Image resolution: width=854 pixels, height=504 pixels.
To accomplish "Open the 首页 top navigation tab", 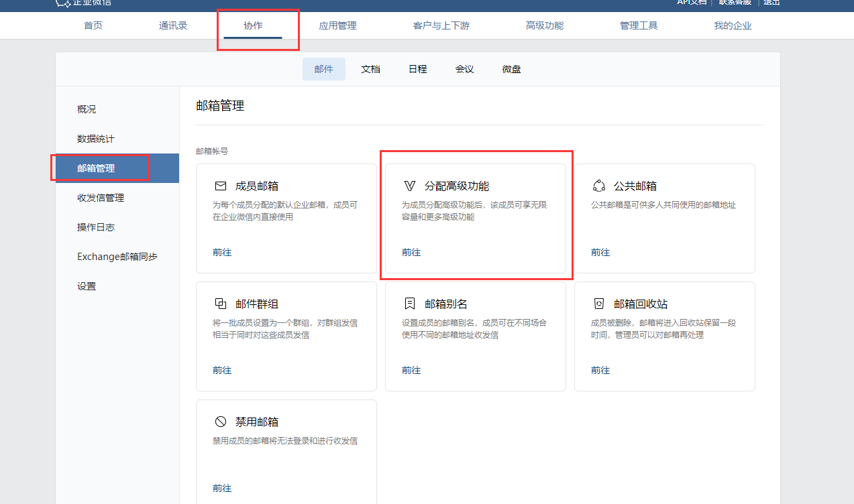I will click(x=93, y=25).
